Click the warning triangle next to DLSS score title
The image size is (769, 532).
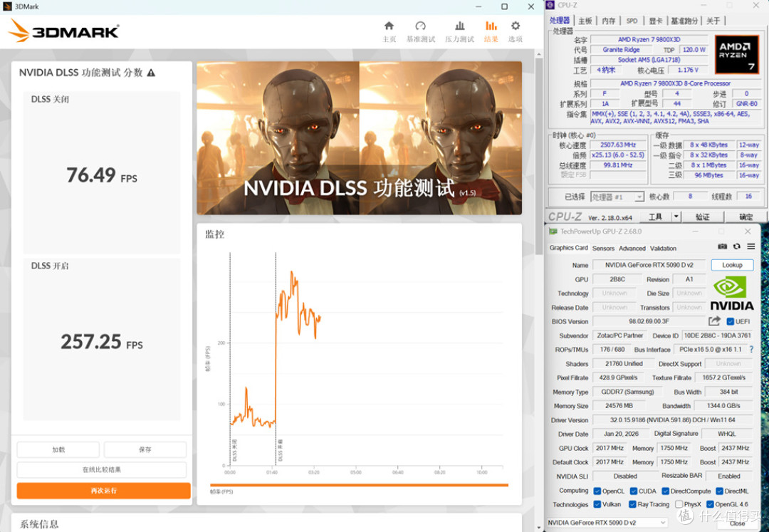tap(151, 73)
